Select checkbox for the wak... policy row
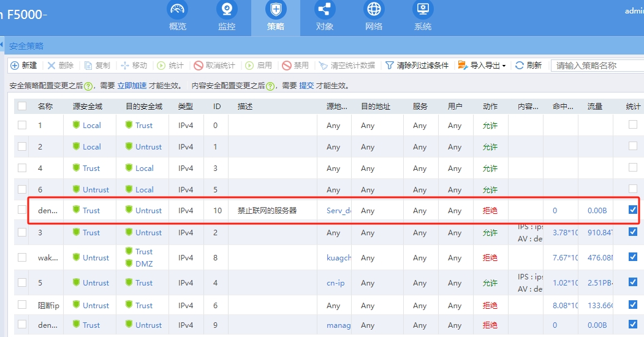The height and width of the screenshot is (337, 644). (22, 257)
